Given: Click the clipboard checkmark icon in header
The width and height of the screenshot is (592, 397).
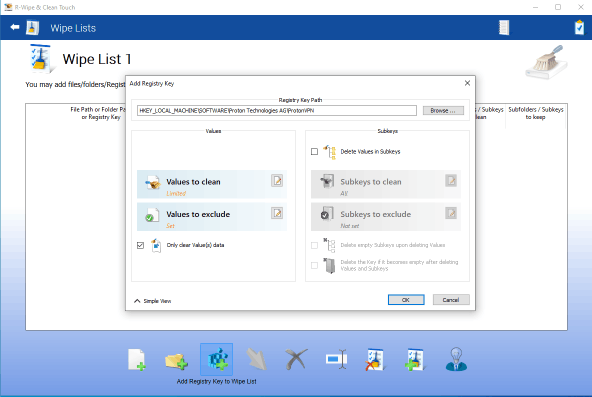Looking at the screenshot, I should pos(580,28).
